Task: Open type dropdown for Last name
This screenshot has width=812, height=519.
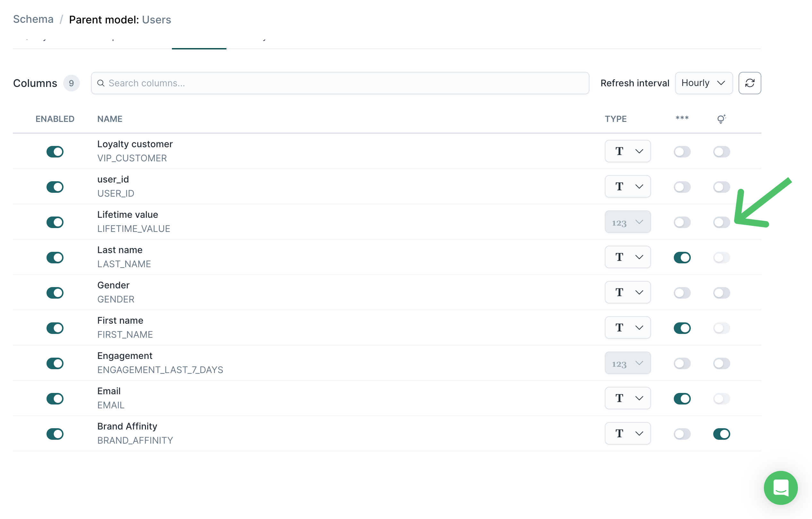Action: 628,257
